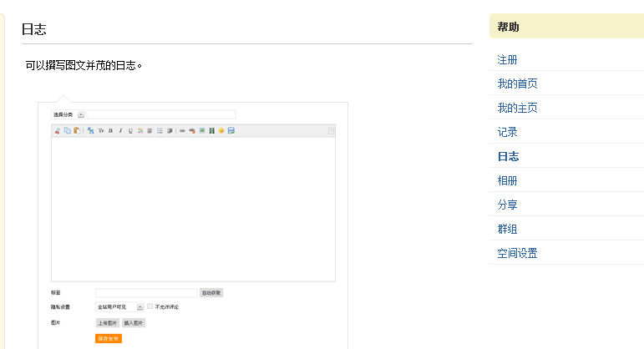The width and height of the screenshot is (644, 349).
Task: Click the 自动获取 button beside tags
Action: (211, 293)
